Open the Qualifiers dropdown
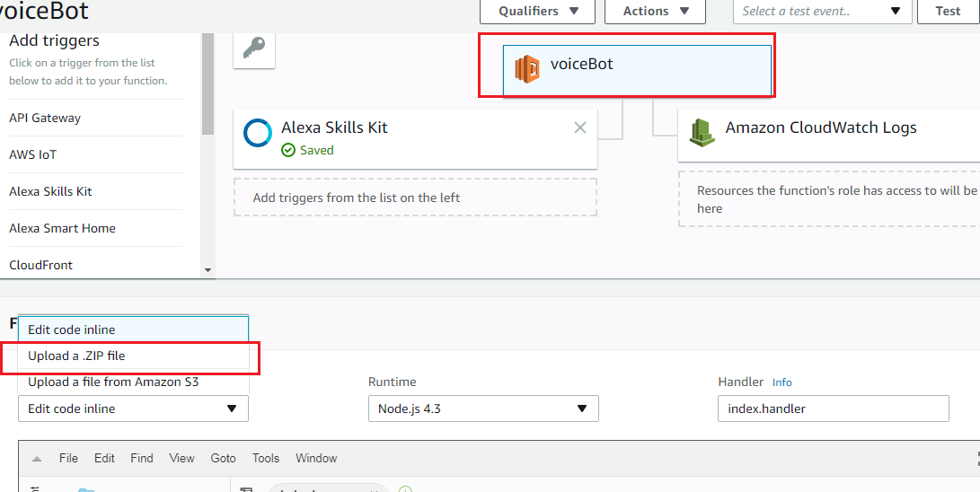980x492 pixels. point(537,12)
